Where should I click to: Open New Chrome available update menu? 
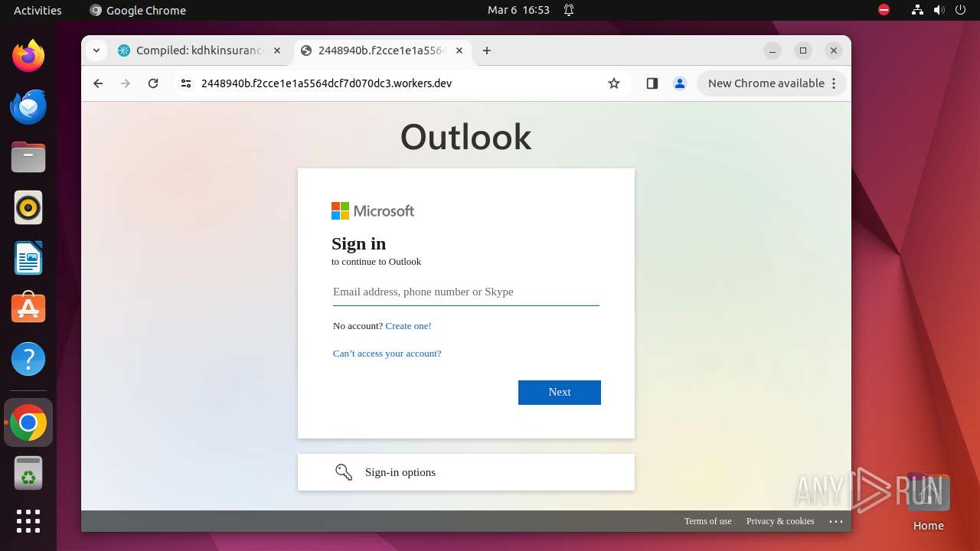coord(771,83)
